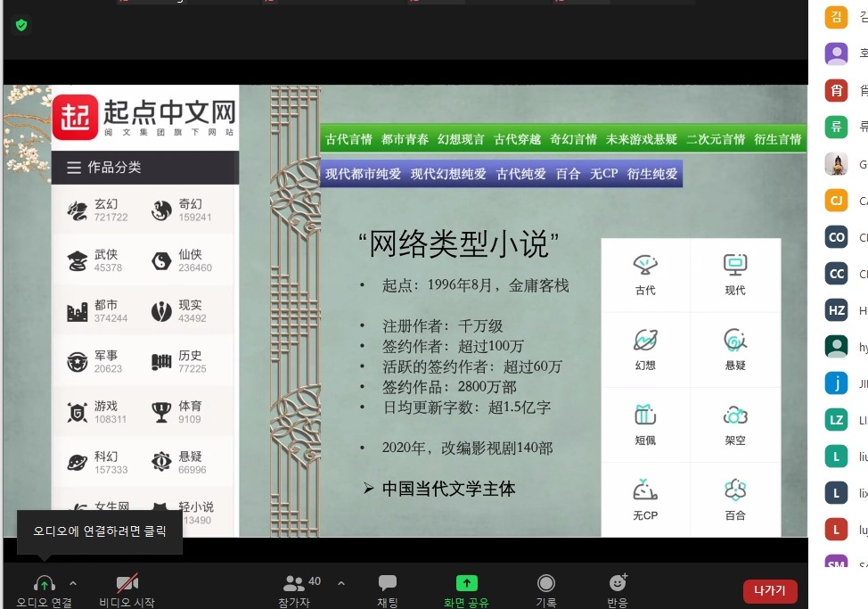The height and width of the screenshot is (609, 868).
Task: Select the green 류 participant avatar
Action: (836, 127)
